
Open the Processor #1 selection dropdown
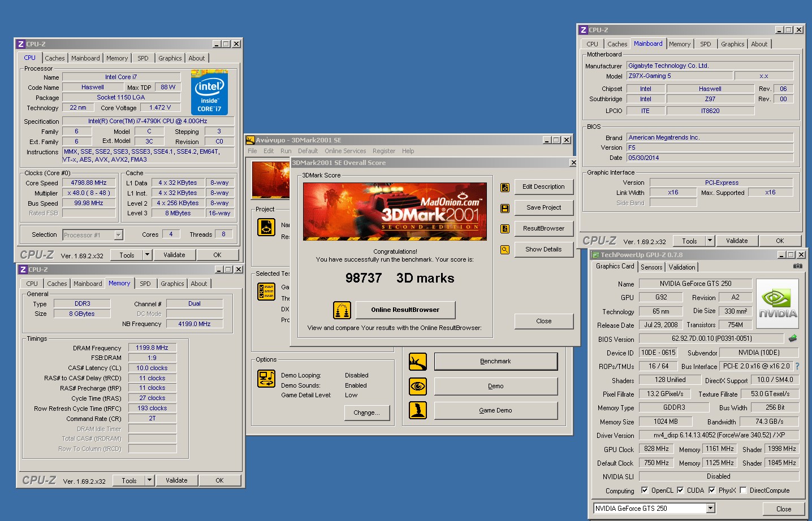(x=119, y=235)
